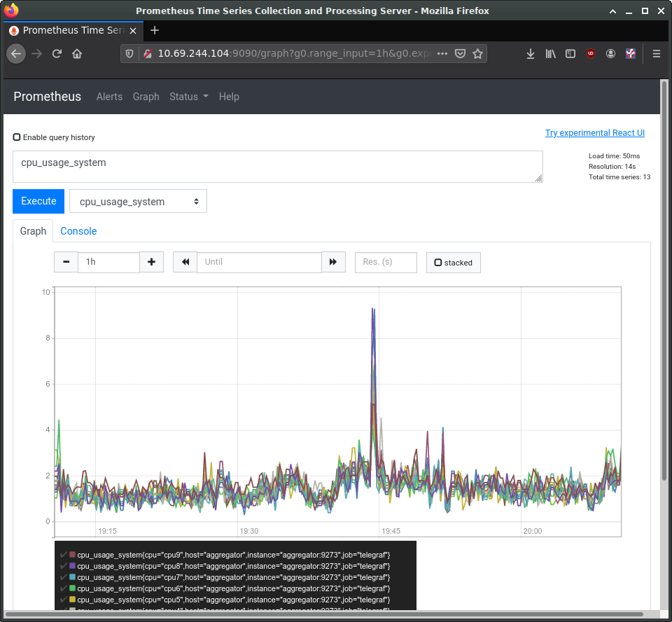
Task: Click the Res. (s) resolution field
Action: coord(386,262)
